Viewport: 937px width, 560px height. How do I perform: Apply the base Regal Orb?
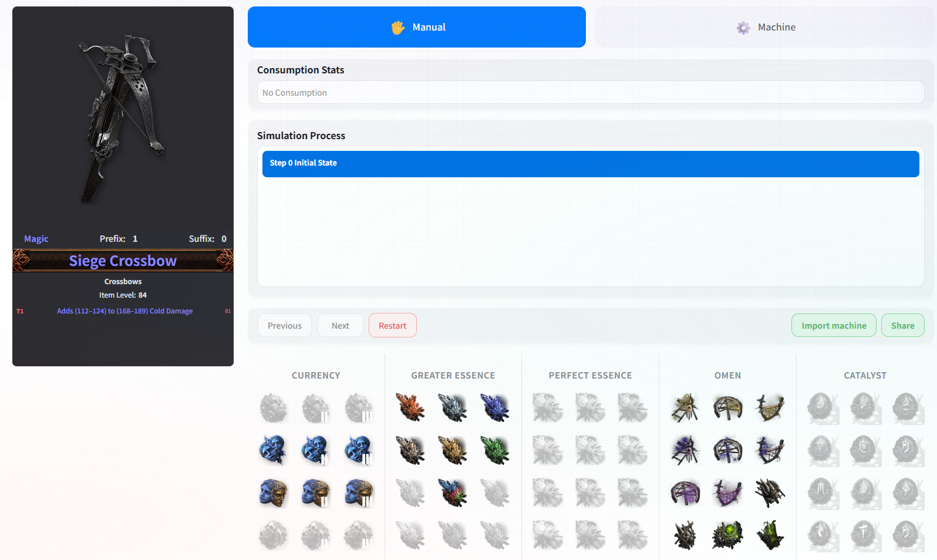[x=274, y=492]
